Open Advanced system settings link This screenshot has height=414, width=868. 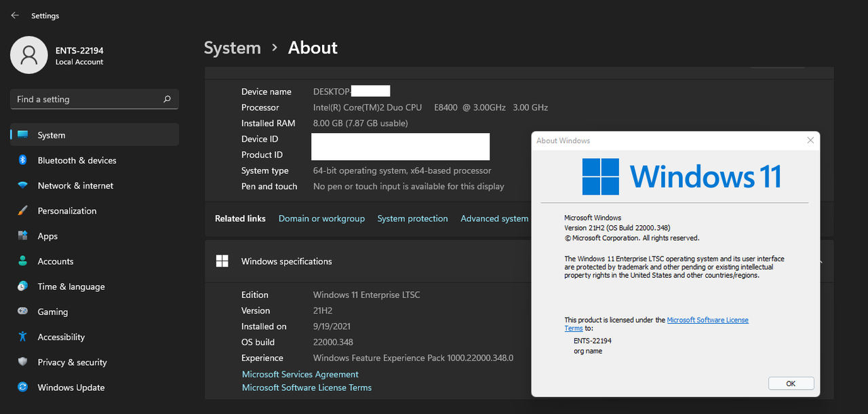point(494,219)
